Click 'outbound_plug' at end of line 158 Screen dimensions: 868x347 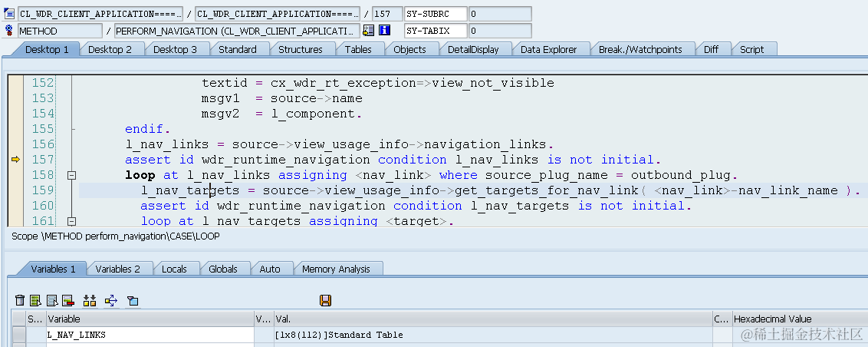pos(681,175)
